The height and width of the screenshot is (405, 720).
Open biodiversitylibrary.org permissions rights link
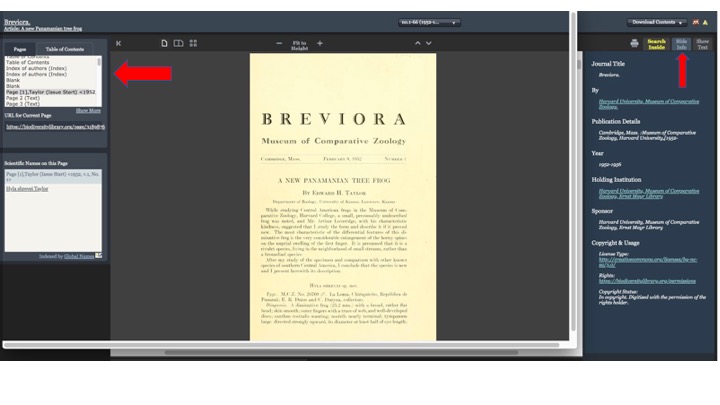coord(647,281)
